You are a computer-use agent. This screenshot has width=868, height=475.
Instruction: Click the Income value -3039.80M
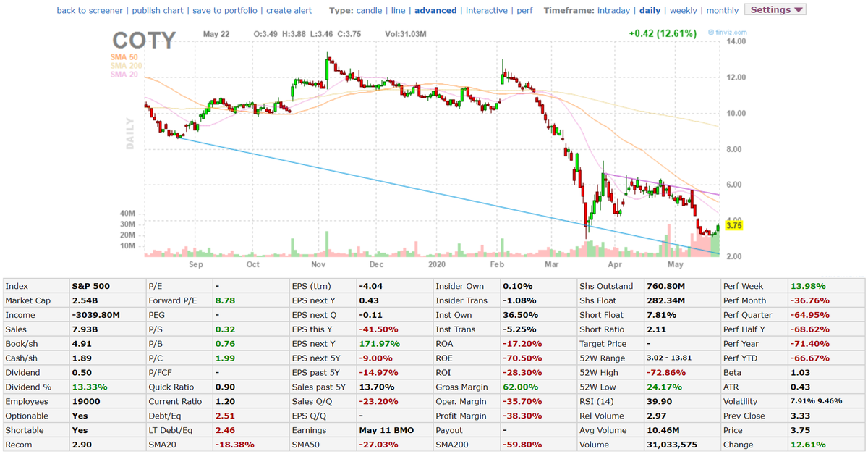click(x=95, y=315)
